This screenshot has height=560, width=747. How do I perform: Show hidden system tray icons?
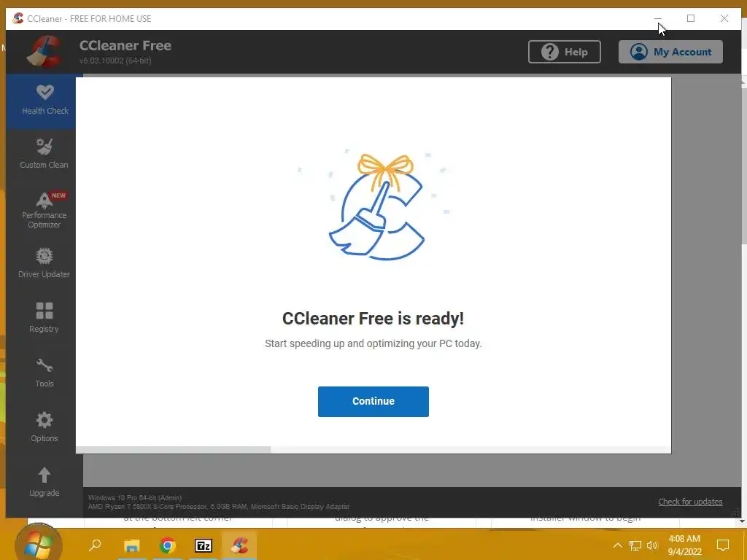click(617, 545)
